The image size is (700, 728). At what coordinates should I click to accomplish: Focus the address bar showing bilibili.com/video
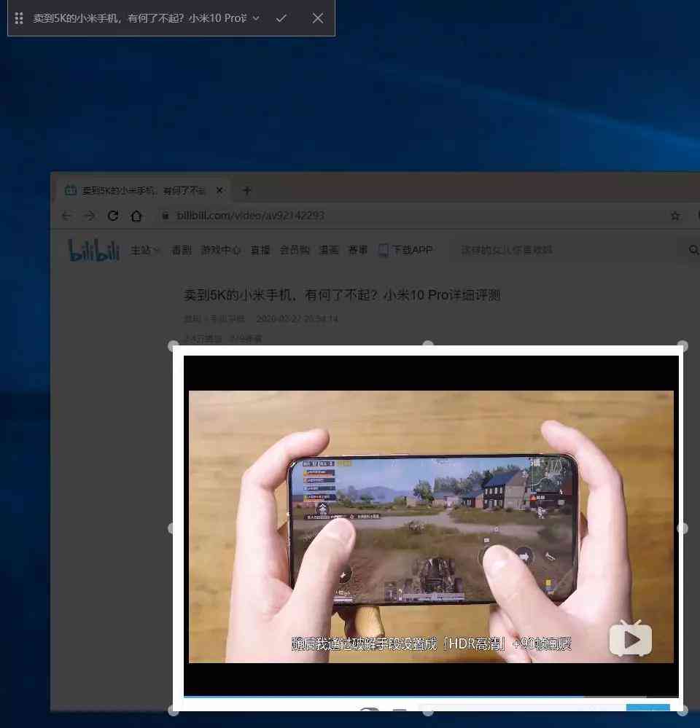[250, 216]
